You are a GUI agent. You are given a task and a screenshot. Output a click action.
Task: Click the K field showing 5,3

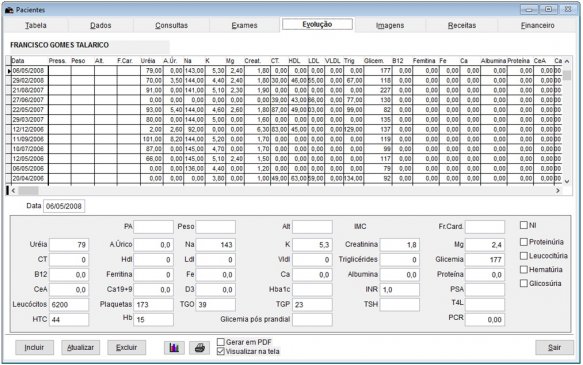(x=312, y=245)
